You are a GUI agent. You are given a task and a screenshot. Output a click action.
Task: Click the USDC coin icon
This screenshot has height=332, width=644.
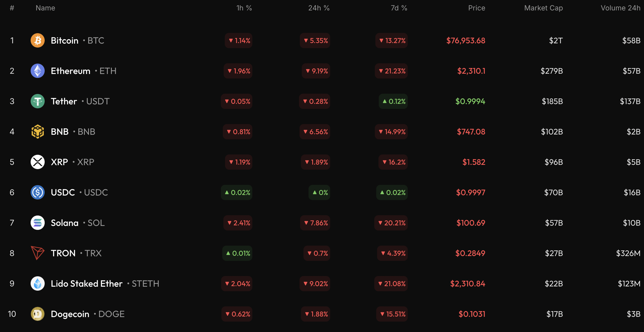[x=38, y=192]
